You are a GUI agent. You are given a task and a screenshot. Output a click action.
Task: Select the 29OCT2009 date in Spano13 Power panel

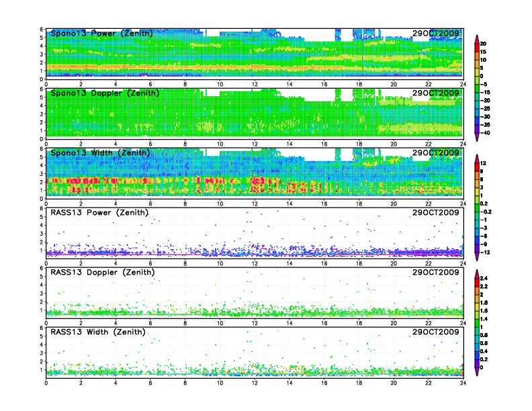click(436, 33)
